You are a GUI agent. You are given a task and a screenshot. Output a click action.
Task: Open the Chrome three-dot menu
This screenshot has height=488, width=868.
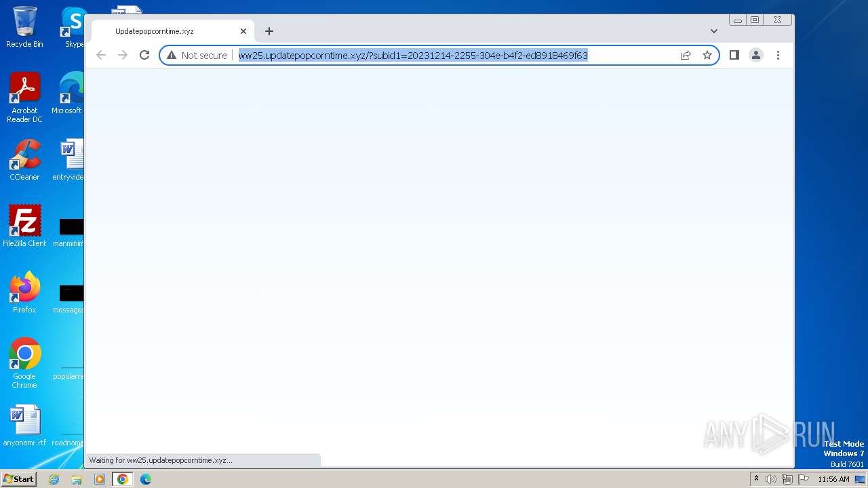(x=778, y=55)
